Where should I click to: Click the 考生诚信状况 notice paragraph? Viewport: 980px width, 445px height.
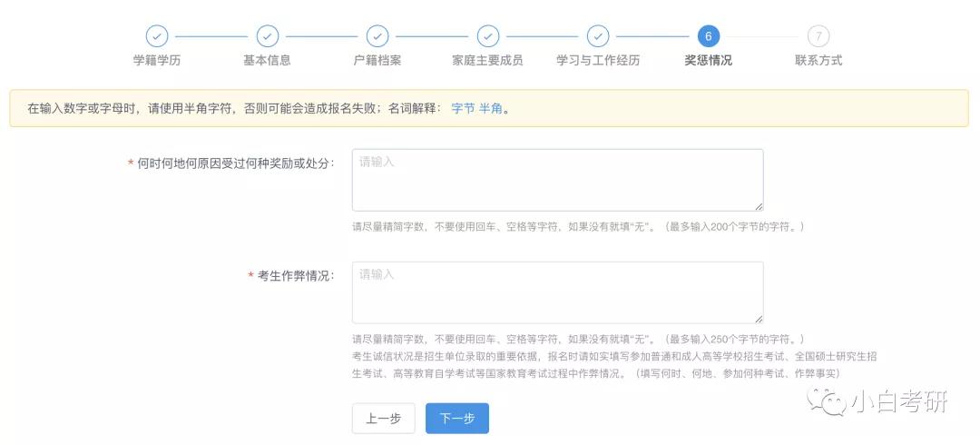[614, 365]
